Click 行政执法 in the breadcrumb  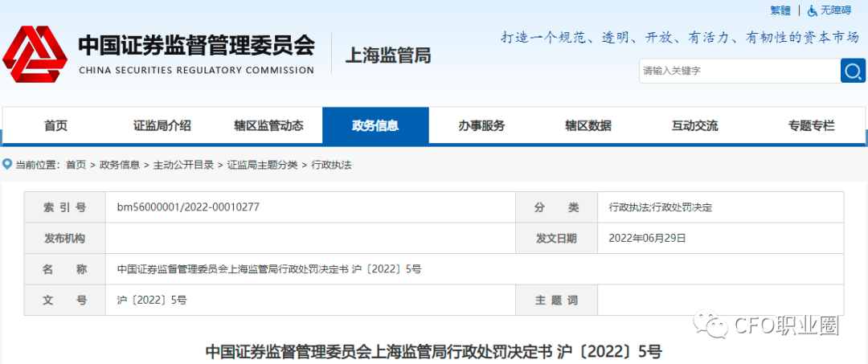[331, 165]
